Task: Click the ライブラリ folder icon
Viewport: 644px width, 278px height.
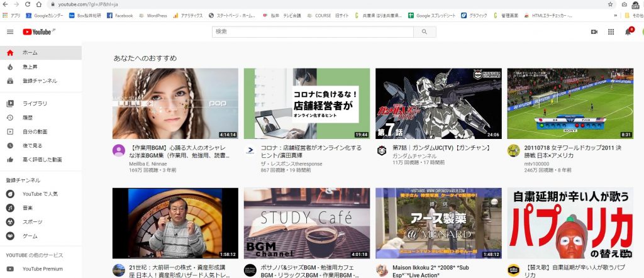Action: tap(10, 104)
